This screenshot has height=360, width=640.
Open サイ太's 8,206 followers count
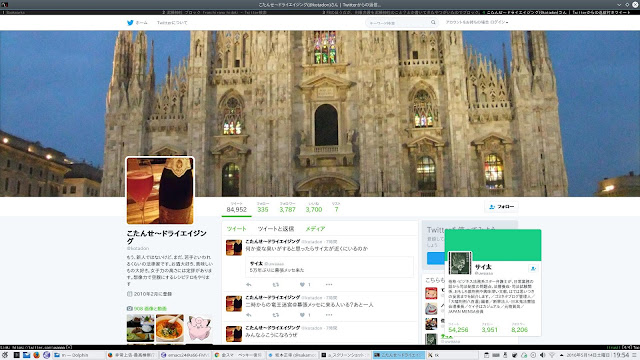pos(520,328)
